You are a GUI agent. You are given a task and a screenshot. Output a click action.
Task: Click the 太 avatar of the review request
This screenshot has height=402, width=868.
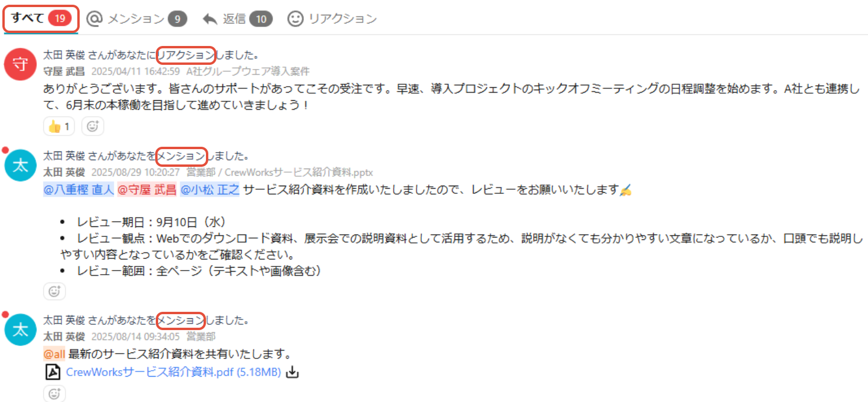tap(21, 165)
